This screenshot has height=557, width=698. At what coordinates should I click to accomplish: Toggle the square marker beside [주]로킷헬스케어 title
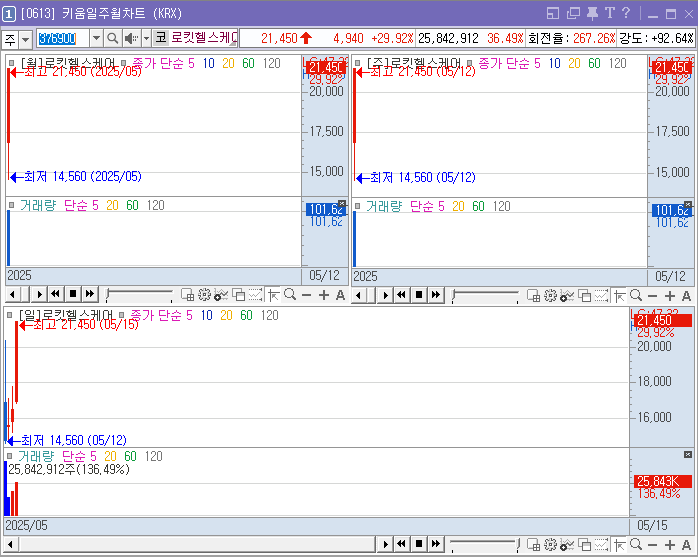[x=357, y=64]
